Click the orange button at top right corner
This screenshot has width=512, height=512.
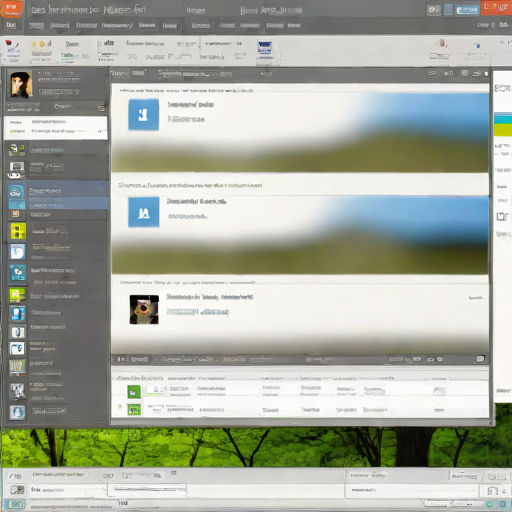[x=496, y=7]
